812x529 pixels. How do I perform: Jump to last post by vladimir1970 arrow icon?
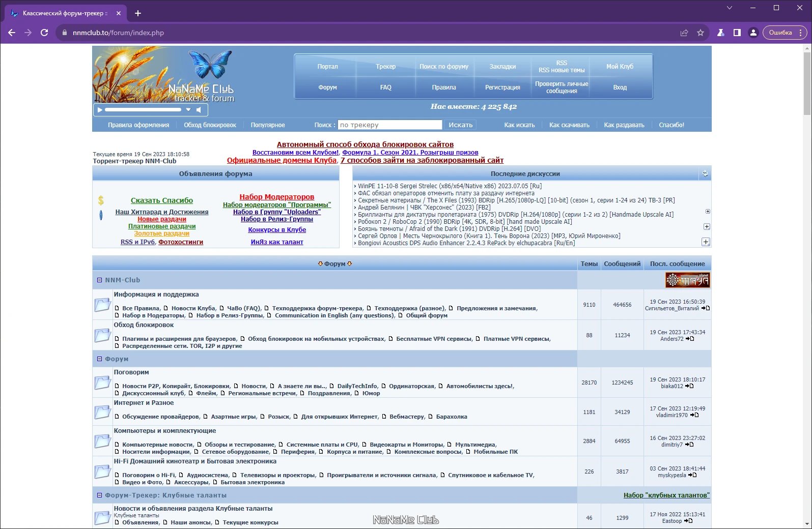[694, 415]
